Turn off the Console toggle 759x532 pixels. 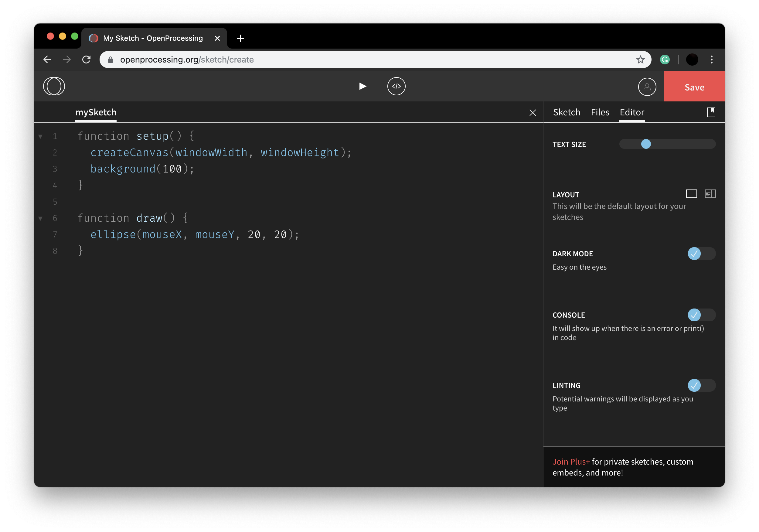coord(701,315)
